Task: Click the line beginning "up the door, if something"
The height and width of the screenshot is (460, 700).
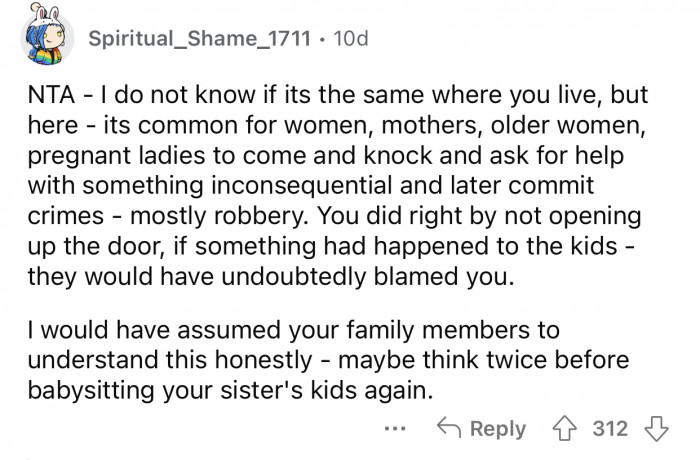Action: (x=331, y=247)
